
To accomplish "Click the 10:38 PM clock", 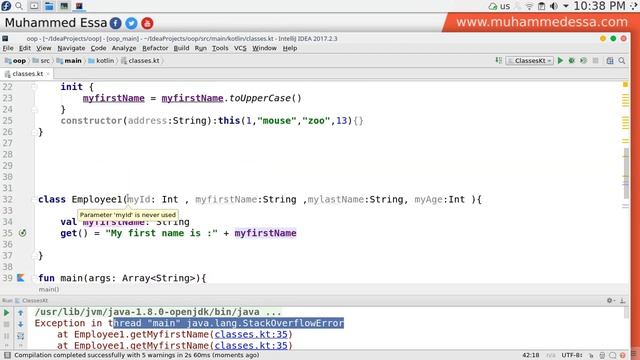I will pos(599,6).
